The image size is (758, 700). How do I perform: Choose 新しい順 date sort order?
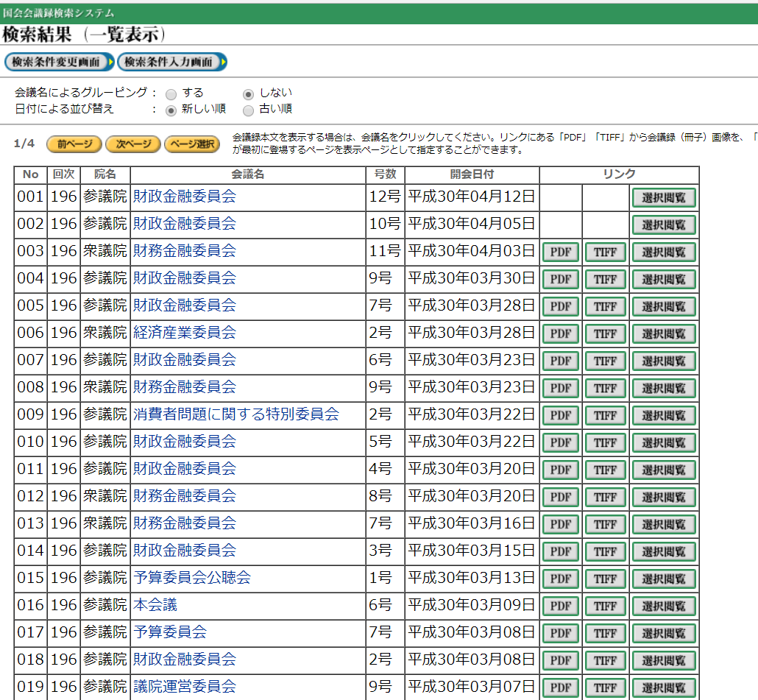[x=171, y=110]
